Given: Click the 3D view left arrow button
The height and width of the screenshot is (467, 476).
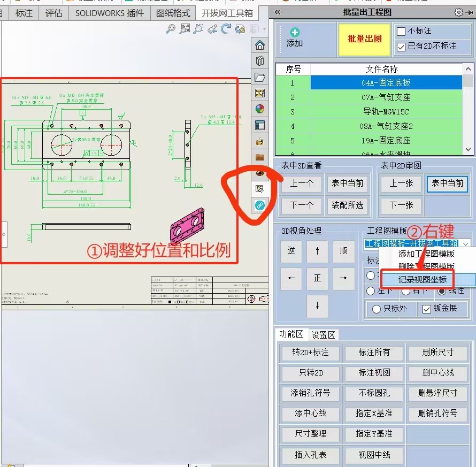Looking at the screenshot, I should click(x=291, y=278).
